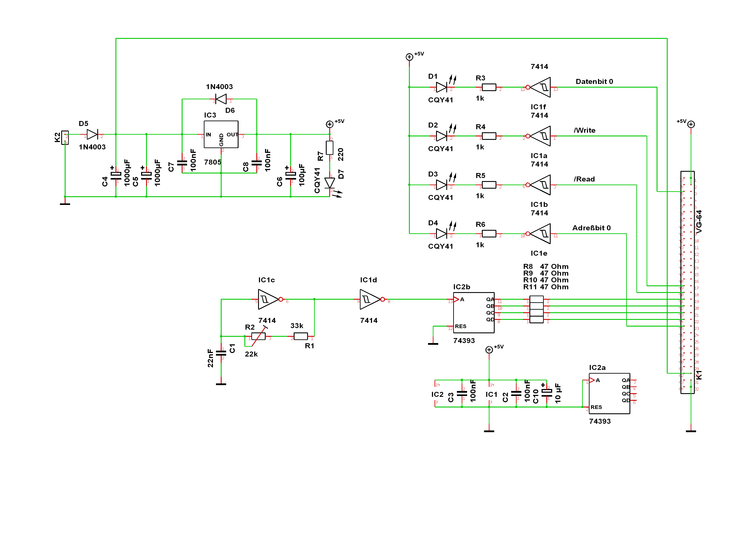This screenshot has height=538, width=756.
Task: Select the R8–R11 47 Ohm resistor array
Action: click(x=536, y=309)
